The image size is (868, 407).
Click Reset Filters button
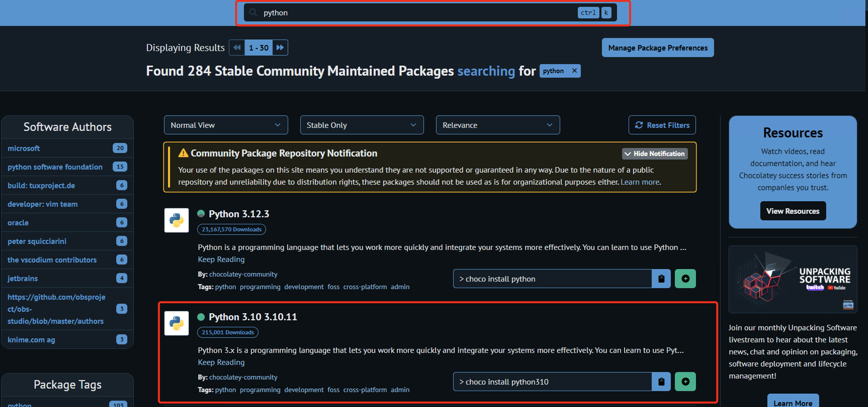(662, 125)
